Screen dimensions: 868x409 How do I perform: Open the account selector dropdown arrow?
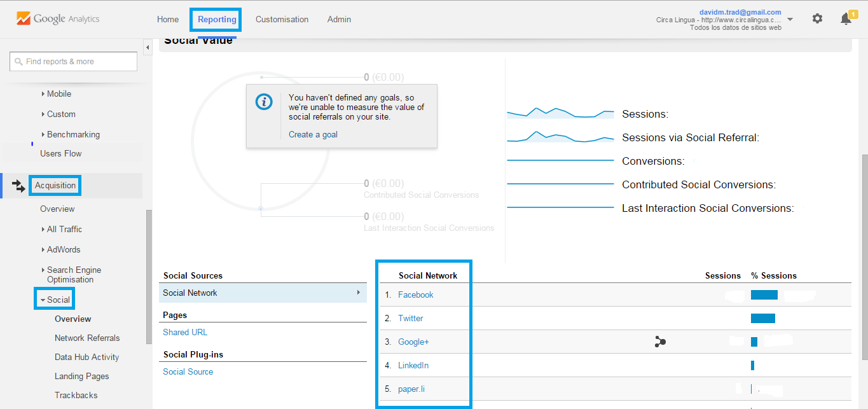point(790,20)
